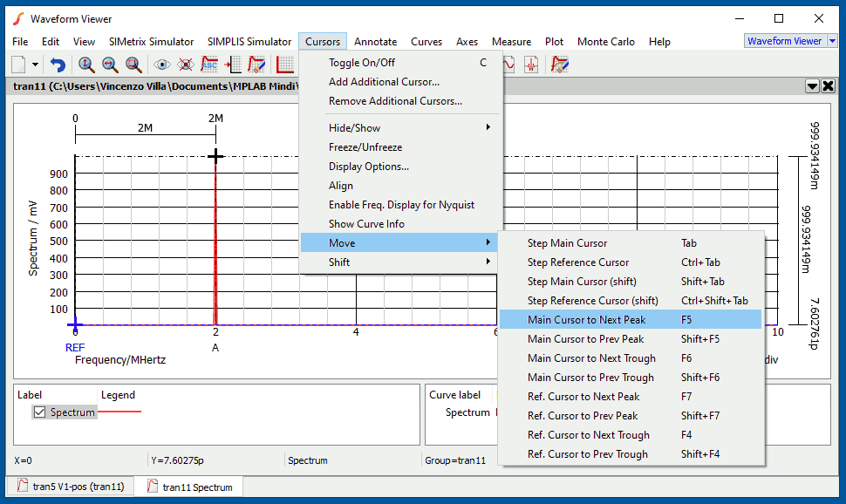Image resolution: width=846 pixels, height=504 pixels.
Task: Click the vertical zoom magnifier icon
Action: 86,65
